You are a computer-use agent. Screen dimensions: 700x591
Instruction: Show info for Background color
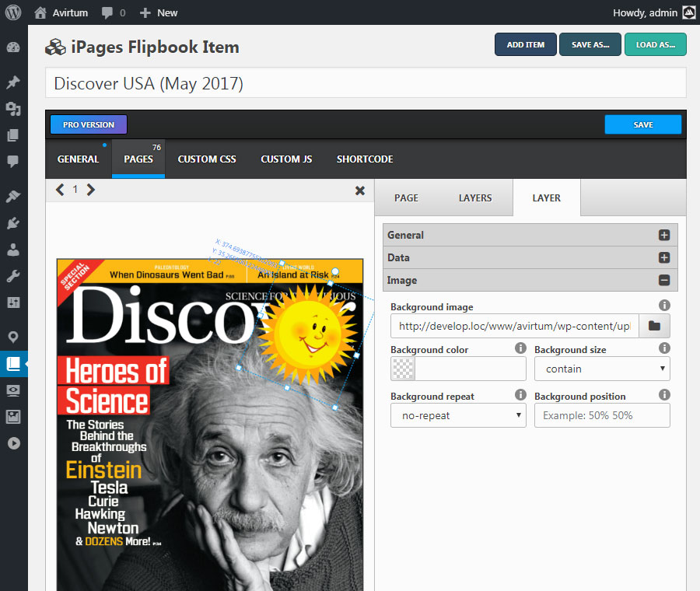click(x=520, y=348)
